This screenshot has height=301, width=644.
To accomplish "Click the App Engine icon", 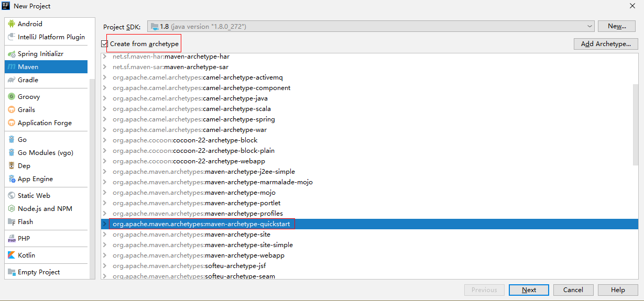I will [12, 179].
